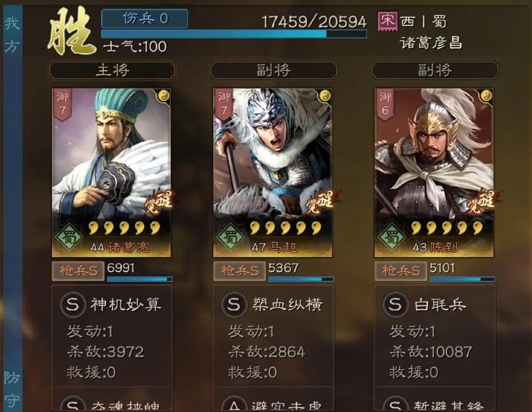Click the 枪兵S troop label under 陈到
Image resolution: width=532 pixels, height=412 pixels.
click(x=400, y=271)
